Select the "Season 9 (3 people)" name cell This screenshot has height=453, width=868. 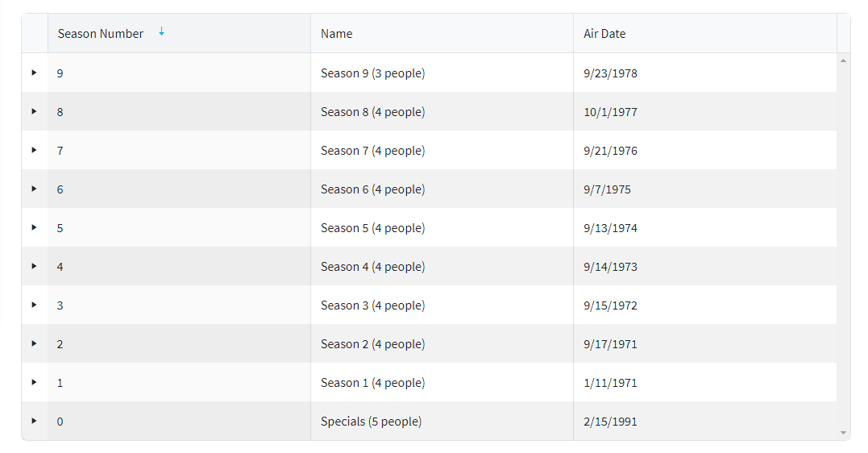(x=372, y=73)
